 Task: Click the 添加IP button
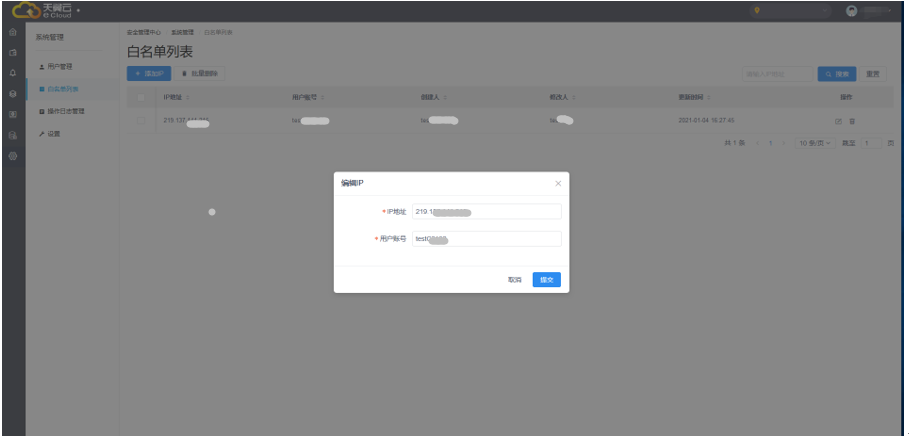tap(149, 74)
